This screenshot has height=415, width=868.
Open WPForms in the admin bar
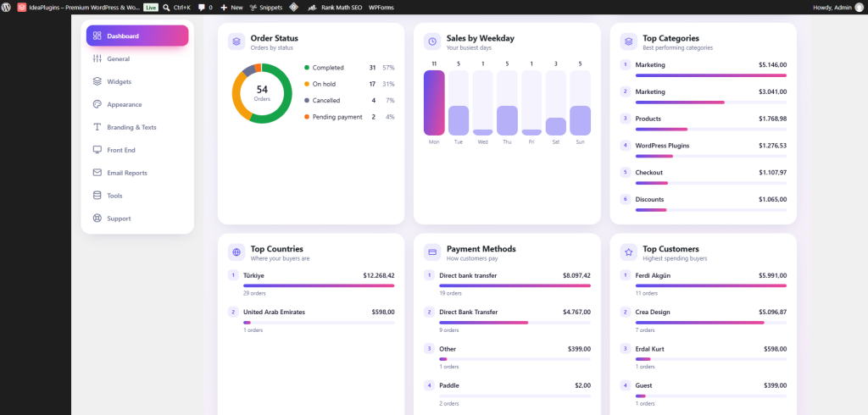click(x=380, y=8)
